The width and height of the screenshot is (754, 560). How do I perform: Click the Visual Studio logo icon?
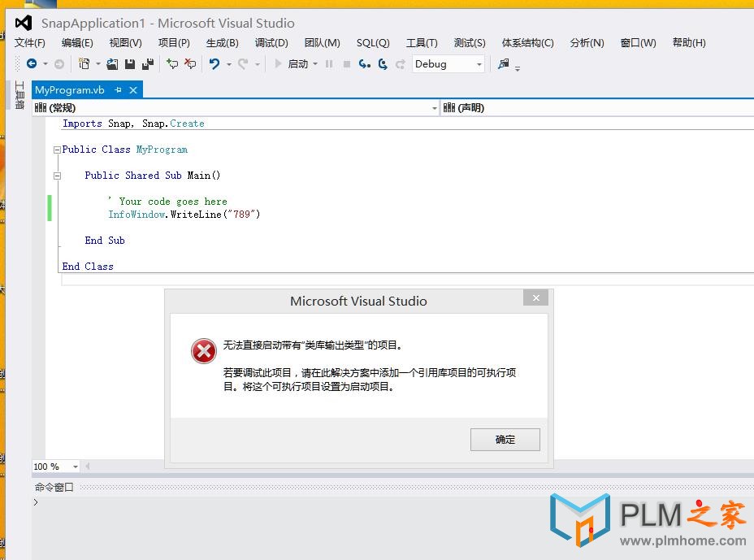coord(23,23)
